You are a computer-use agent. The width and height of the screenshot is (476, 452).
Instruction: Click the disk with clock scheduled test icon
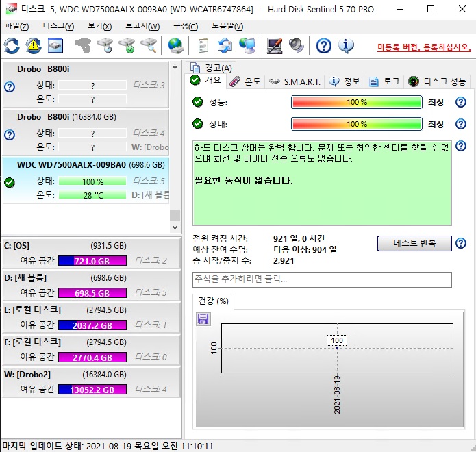(105, 46)
